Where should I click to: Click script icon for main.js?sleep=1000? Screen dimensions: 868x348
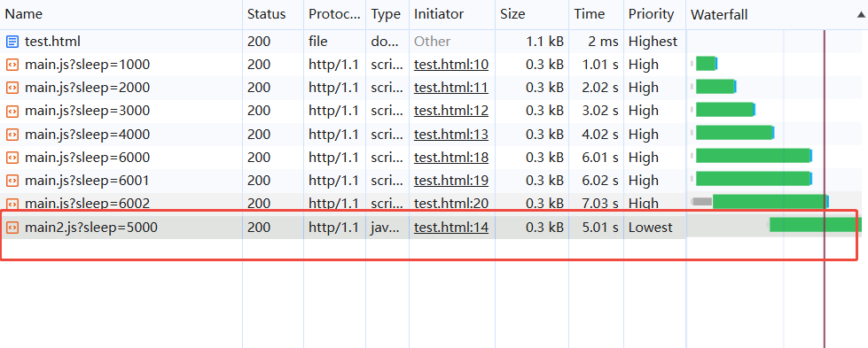tap(12, 65)
